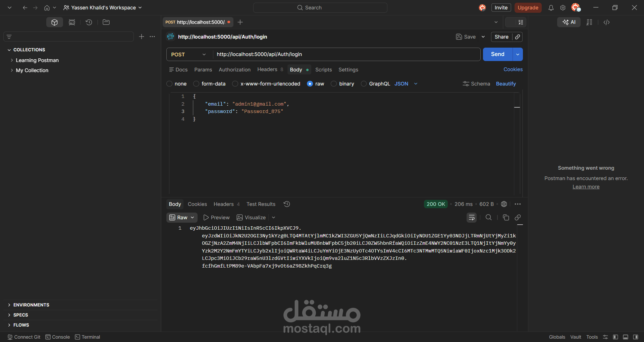Select x-www-form-urlencoded body type
The height and width of the screenshot is (342, 644).
click(235, 84)
